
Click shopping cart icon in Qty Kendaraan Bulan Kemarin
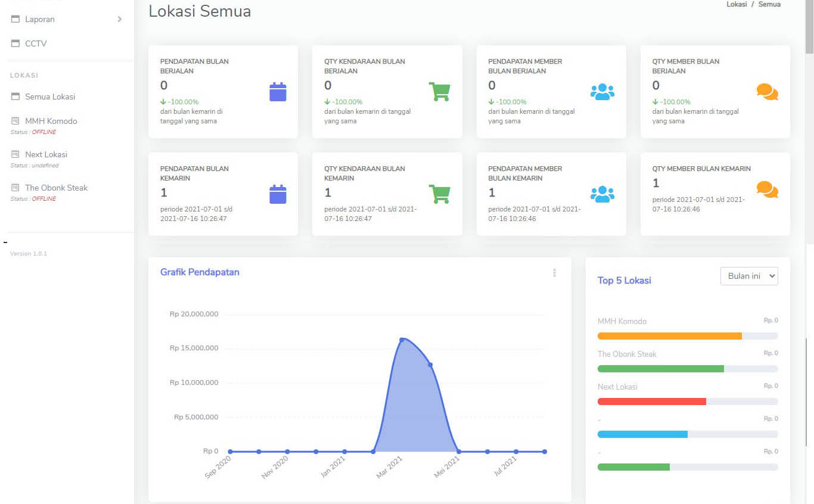click(x=440, y=194)
